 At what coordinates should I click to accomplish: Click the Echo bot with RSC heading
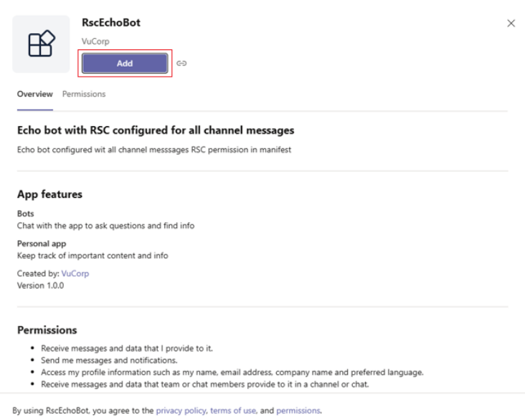tap(155, 130)
